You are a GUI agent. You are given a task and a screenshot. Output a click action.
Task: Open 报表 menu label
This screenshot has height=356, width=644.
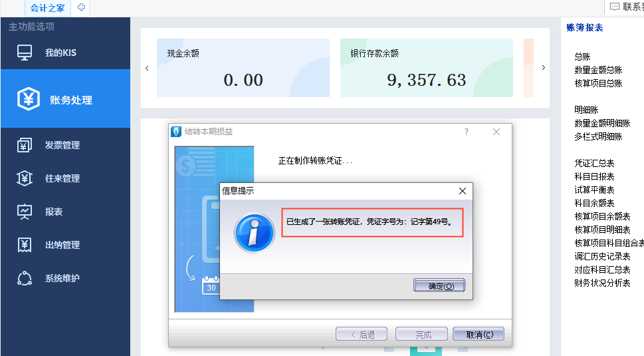coord(54,212)
